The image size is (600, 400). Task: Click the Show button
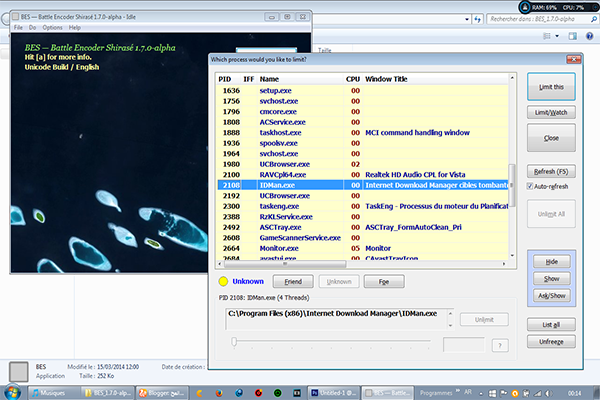[551, 279]
